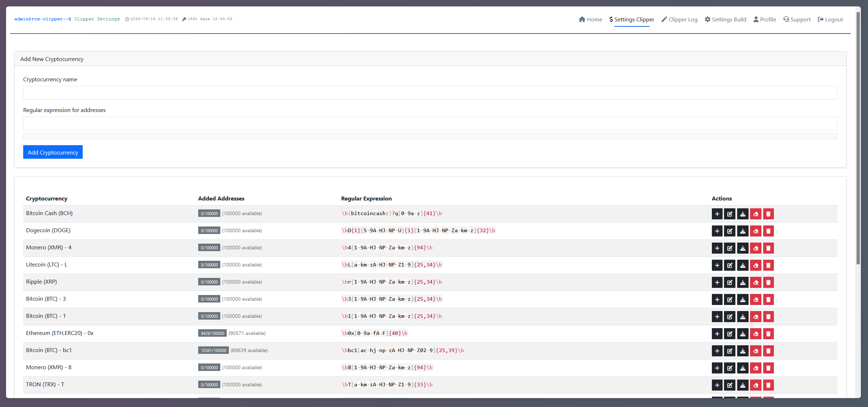Switch to Clipper Log
The image size is (868, 407).
click(679, 19)
